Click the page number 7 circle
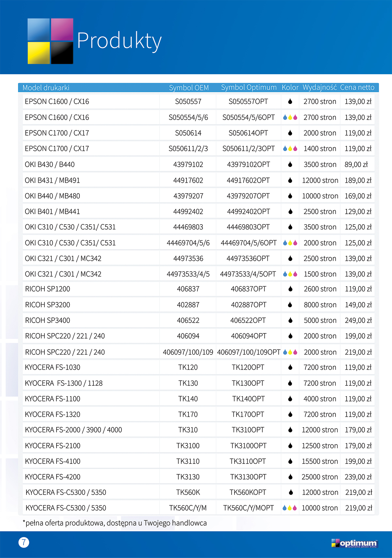 [x=24, y=542]
